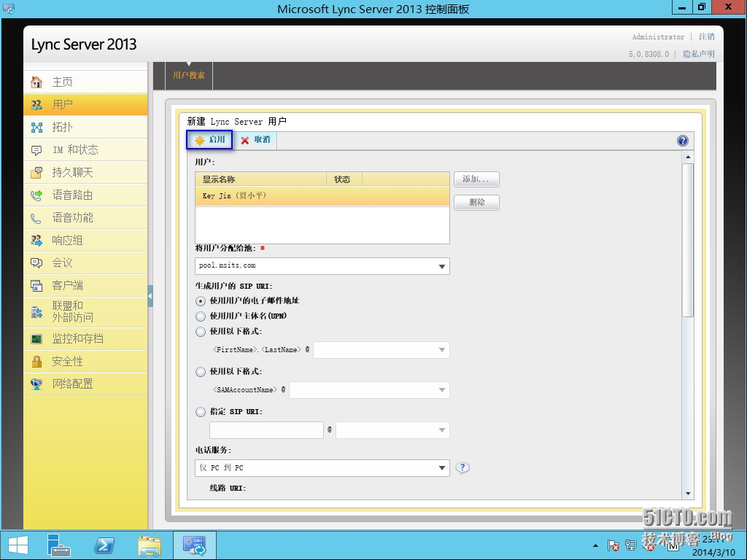This screenshot has height=560, width=747.
Task: Click the 取消 cancel button
Action: click(x=255, y=140)
